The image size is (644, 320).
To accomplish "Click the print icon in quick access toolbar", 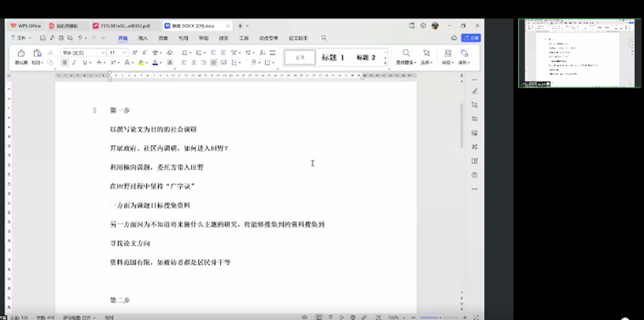I will 61,37.
